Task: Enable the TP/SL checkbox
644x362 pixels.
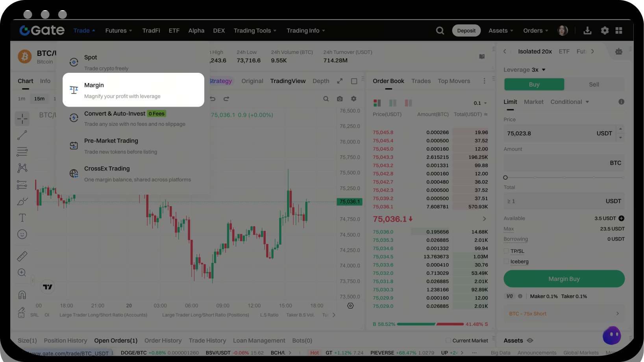Action: coord(506,251)
